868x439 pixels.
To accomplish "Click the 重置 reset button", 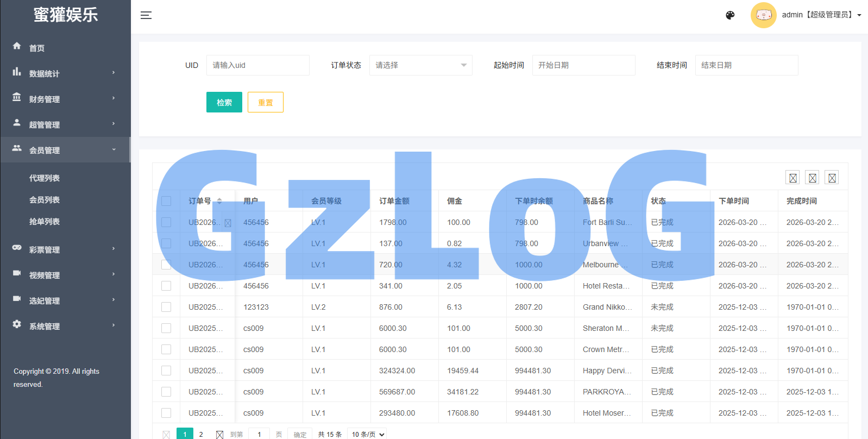I will (265, 102).
